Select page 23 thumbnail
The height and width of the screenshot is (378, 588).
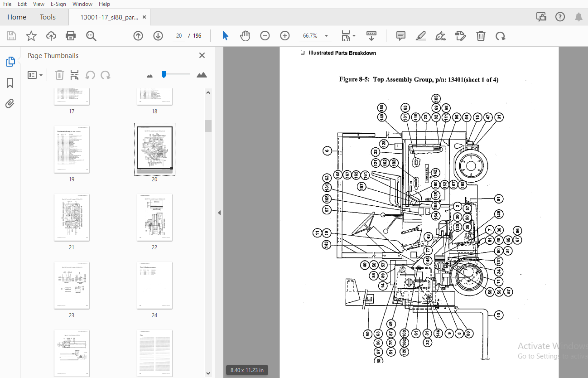[72, 286]
